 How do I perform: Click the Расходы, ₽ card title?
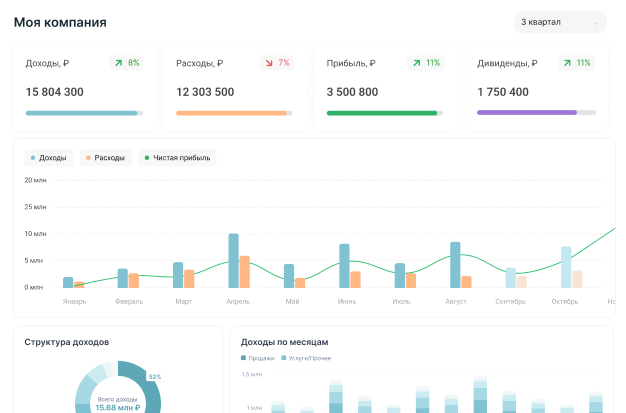200,63
